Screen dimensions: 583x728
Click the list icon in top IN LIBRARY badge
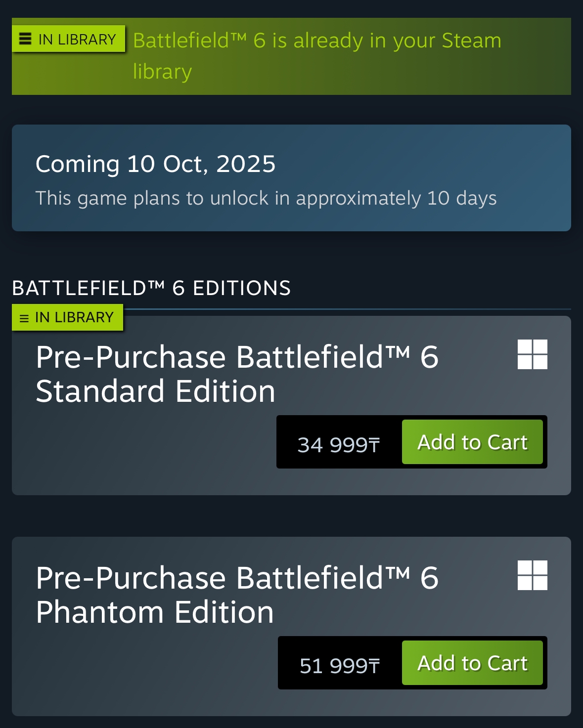25,39
